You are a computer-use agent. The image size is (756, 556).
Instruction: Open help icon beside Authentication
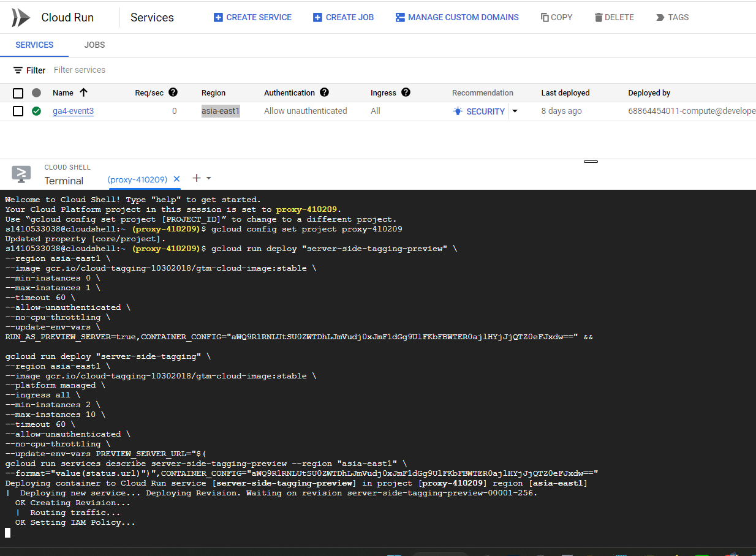[x=324, y=92]
